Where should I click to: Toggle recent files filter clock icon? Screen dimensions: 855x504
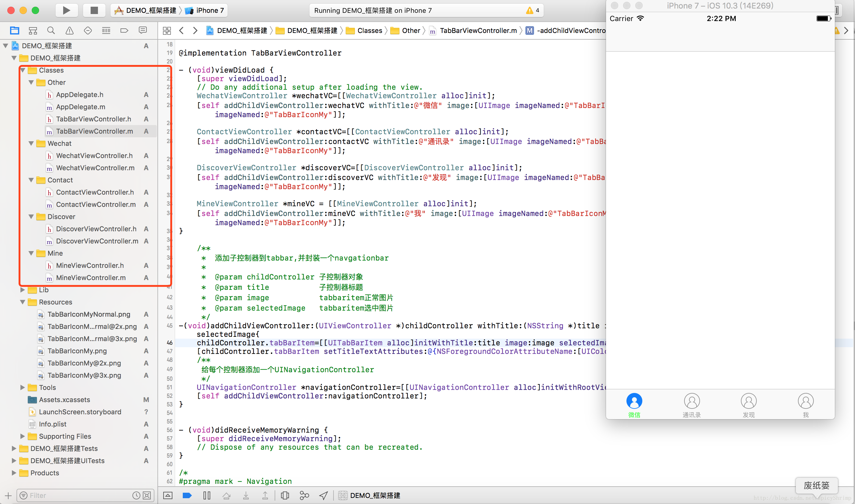pyautogui.click(x=136, y=495)
